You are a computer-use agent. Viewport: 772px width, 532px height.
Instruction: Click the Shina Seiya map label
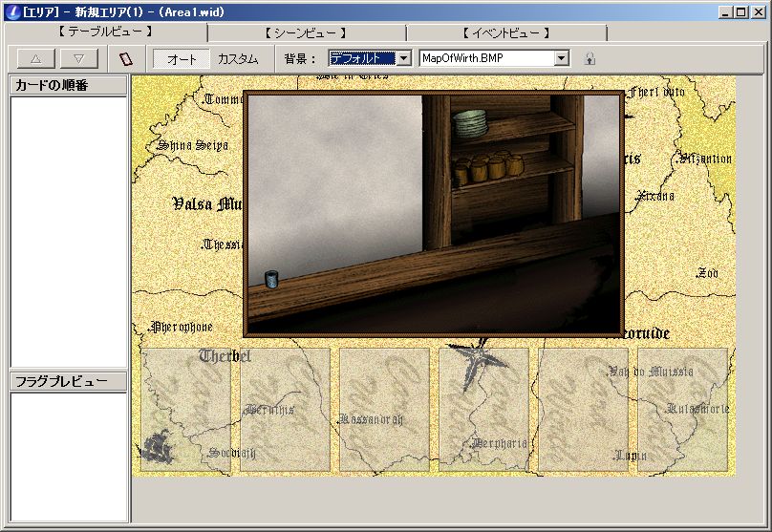pyautogui.click(x=192, y=145)
